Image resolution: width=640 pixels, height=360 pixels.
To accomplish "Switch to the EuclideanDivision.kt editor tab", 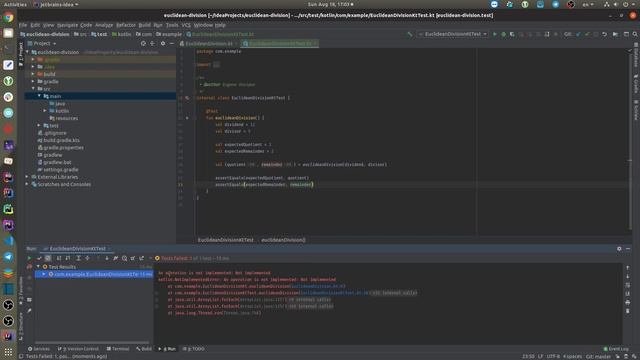I will point(209,43).
